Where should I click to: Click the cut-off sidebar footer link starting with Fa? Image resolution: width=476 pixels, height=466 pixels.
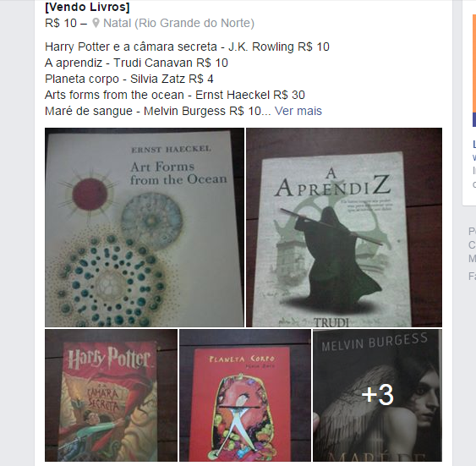[x=472, y=277]
